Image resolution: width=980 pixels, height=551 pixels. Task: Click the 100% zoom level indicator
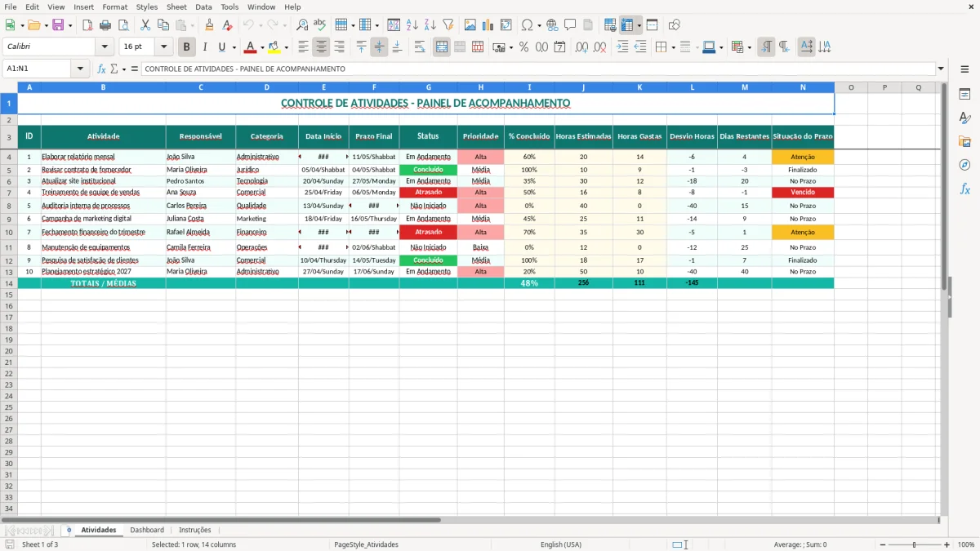click(x=966, y=544)
